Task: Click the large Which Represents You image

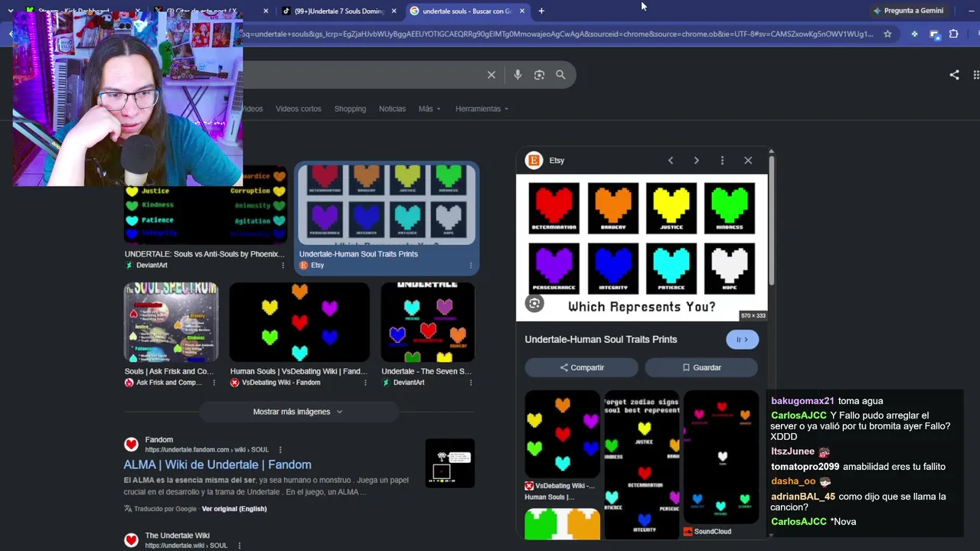Action: click(642, 247)
